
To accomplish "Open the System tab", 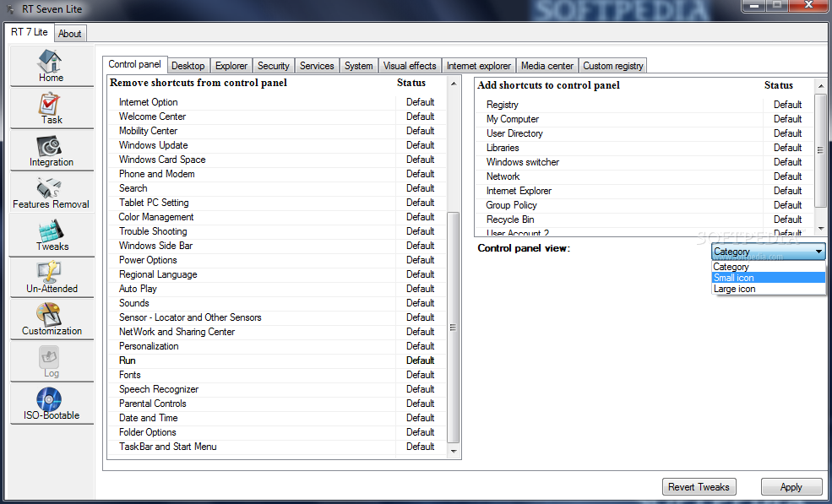I will (x=359, y=66).
